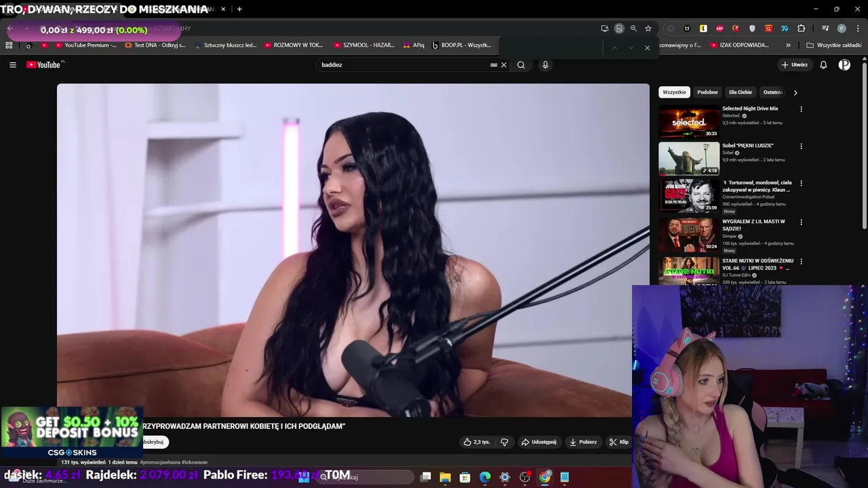The image size is (868, 488).
Task: Open File Explorer from the taskbar
Action: tap(445, 477)
